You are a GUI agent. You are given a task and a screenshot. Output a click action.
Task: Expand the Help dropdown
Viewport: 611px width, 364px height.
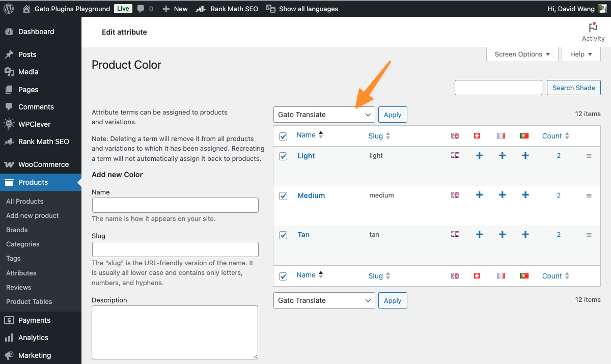[x=580, y=54]
